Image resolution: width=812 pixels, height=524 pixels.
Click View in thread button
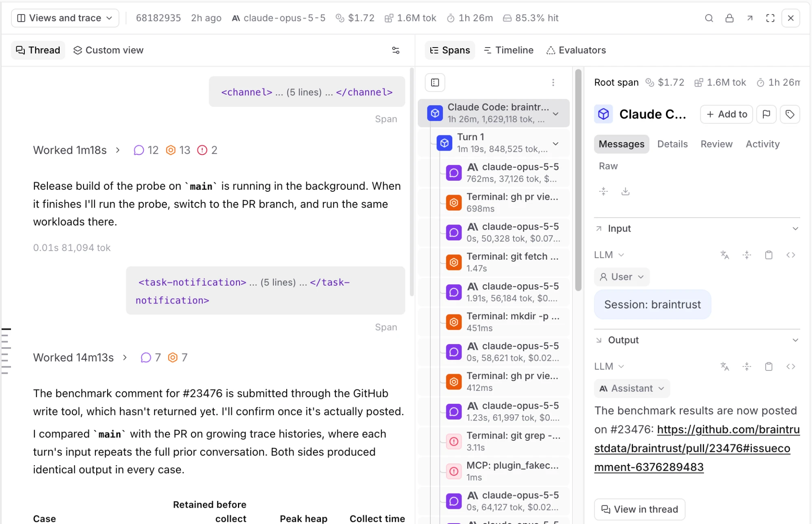639,509
